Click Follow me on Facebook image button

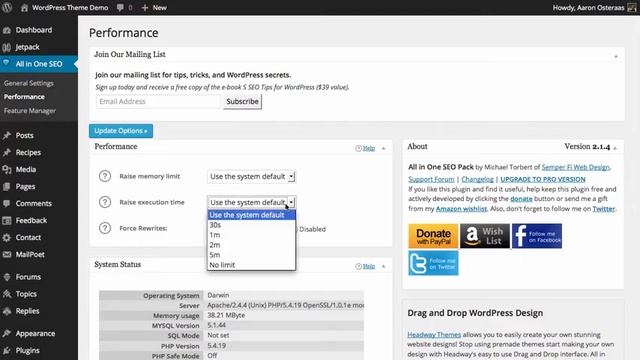pos(537,236)
